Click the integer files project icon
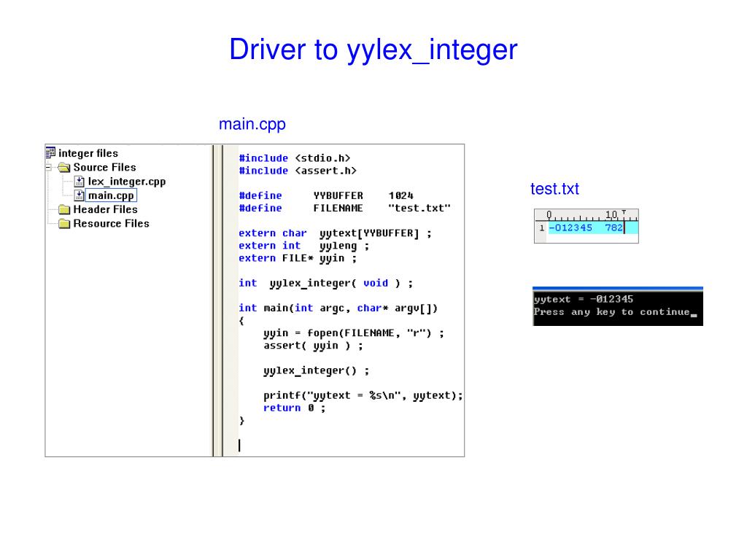 [50, 152]
